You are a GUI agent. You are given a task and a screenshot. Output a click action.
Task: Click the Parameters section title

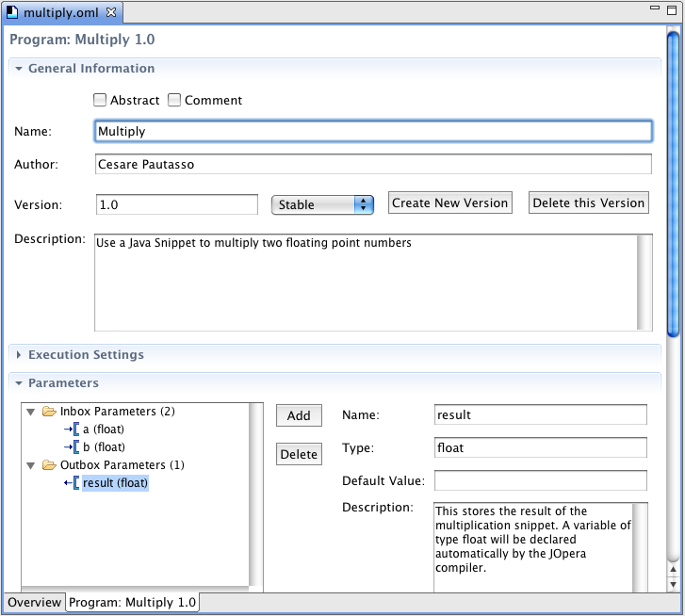63,383
